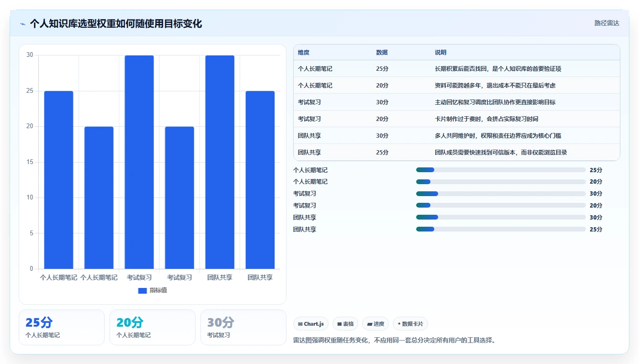Click the 表格 chip icon

340,324
